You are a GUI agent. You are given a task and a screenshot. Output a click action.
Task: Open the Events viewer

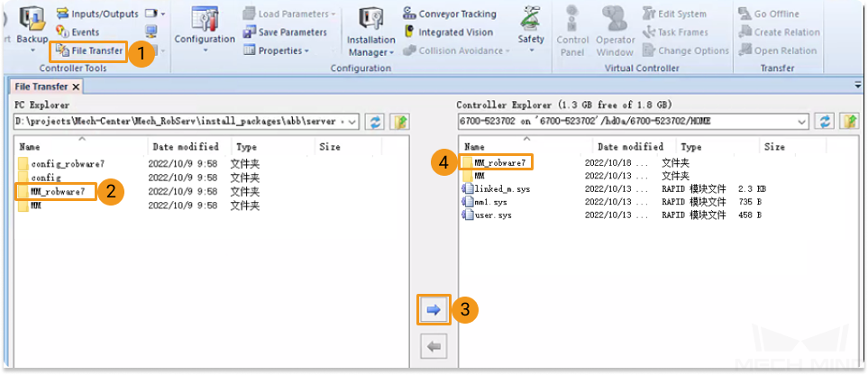[78, 32]
